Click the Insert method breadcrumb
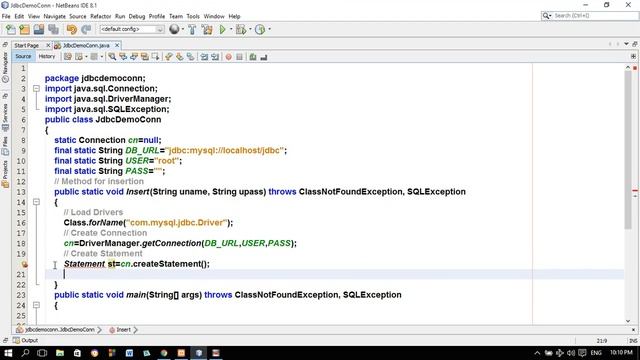 [x=120, y=330]
